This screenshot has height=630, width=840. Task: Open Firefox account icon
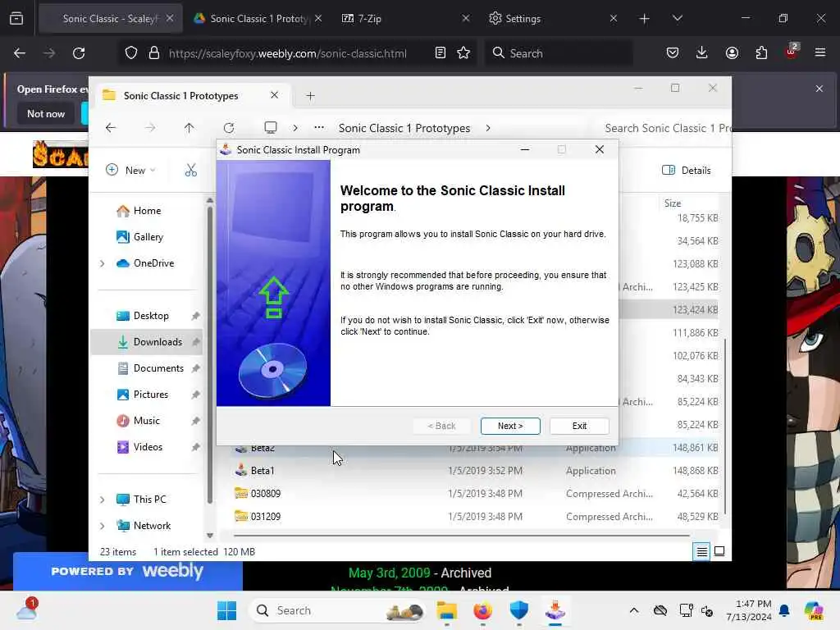(x=732, y=52)
